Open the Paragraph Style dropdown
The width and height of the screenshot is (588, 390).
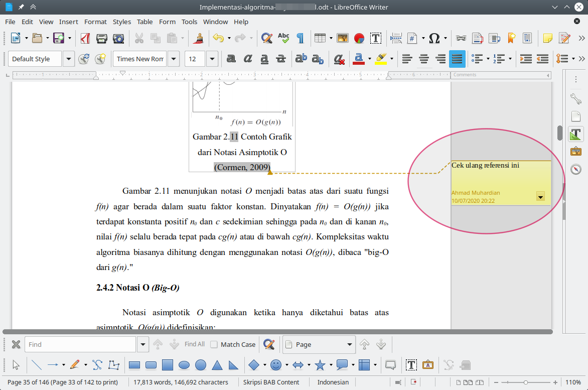pyautogui.click(x=69, y=59)
